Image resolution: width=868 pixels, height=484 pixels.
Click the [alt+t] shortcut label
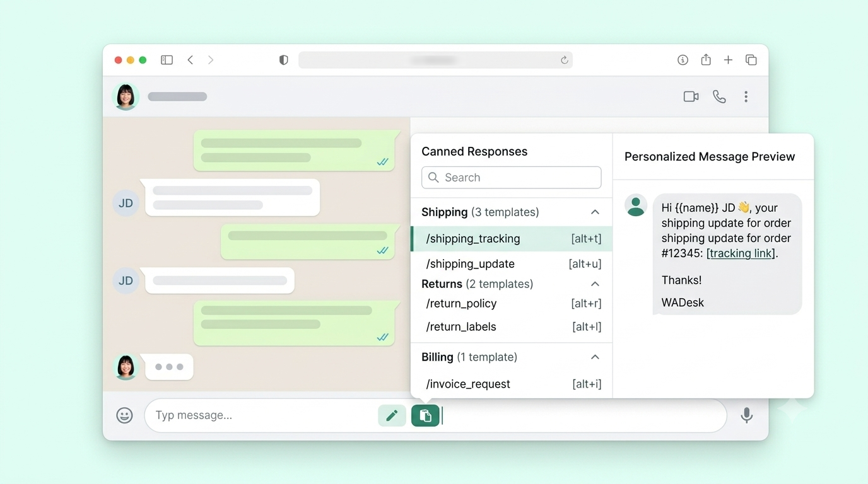pyautogui.click(x=586, y=239)
